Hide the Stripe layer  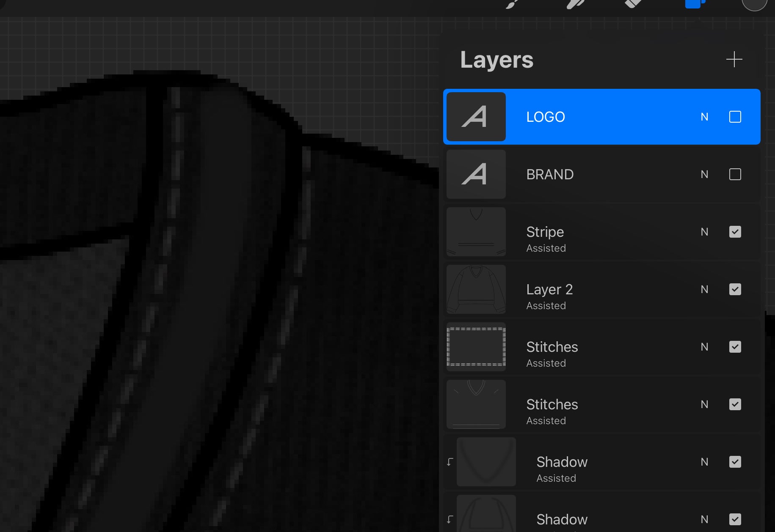click(735, 232)
